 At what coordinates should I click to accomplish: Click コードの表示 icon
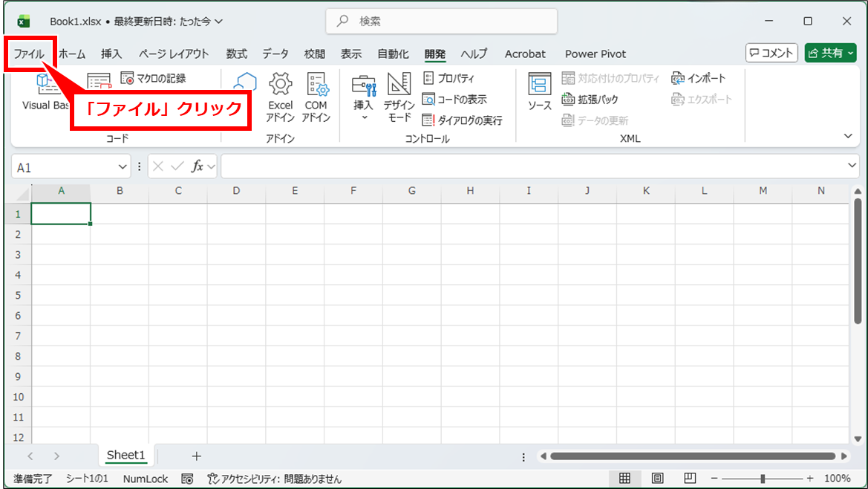428,99
